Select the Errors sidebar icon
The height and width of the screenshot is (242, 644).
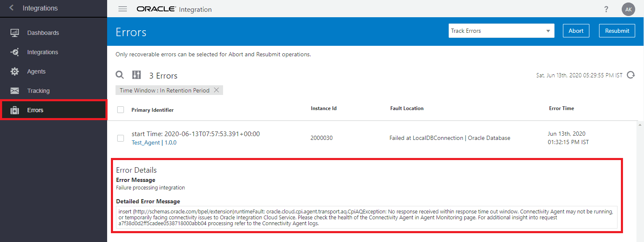click(14, 110)
